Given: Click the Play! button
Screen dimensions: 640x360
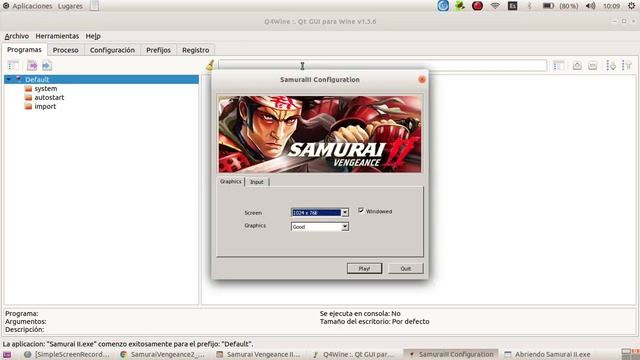Looking at the screenshot, I should 364,268.
